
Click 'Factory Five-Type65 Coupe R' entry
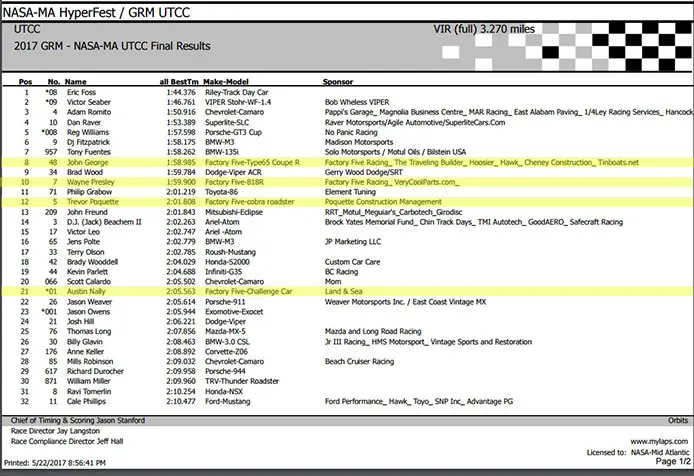[252, 162]
